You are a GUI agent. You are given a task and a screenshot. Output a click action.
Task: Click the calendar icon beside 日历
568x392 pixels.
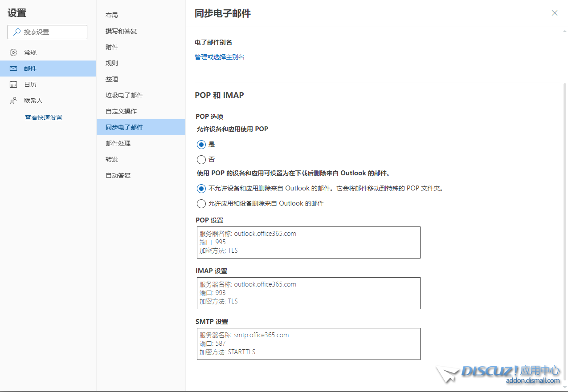tap(13, 85)
